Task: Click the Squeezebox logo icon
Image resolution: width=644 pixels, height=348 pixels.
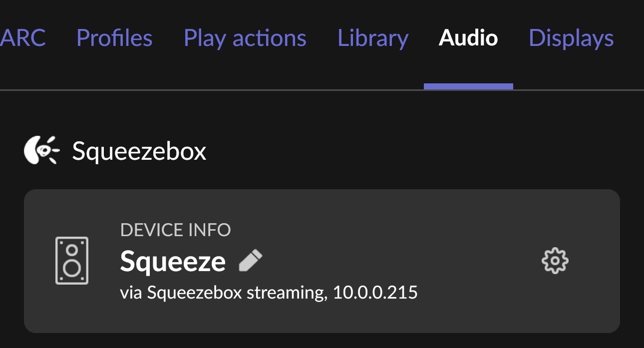Action: pos(41,150)
